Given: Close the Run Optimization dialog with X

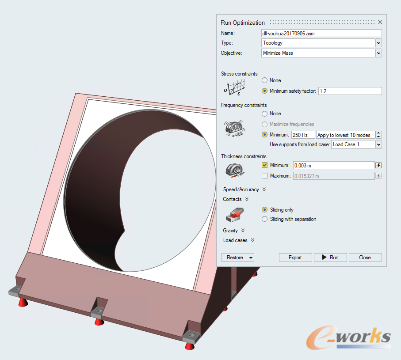Looking at the screenshot, I should click(x=380, y=22).
